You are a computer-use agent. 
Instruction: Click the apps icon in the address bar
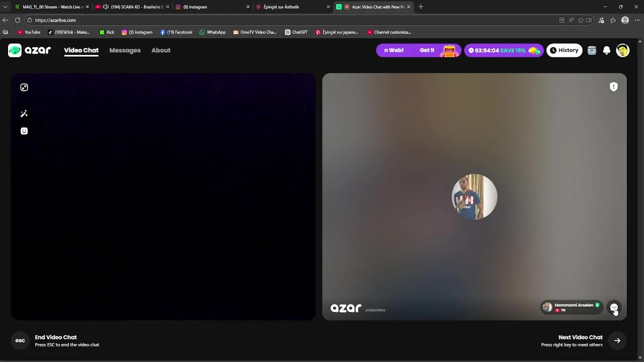[562, 20]
